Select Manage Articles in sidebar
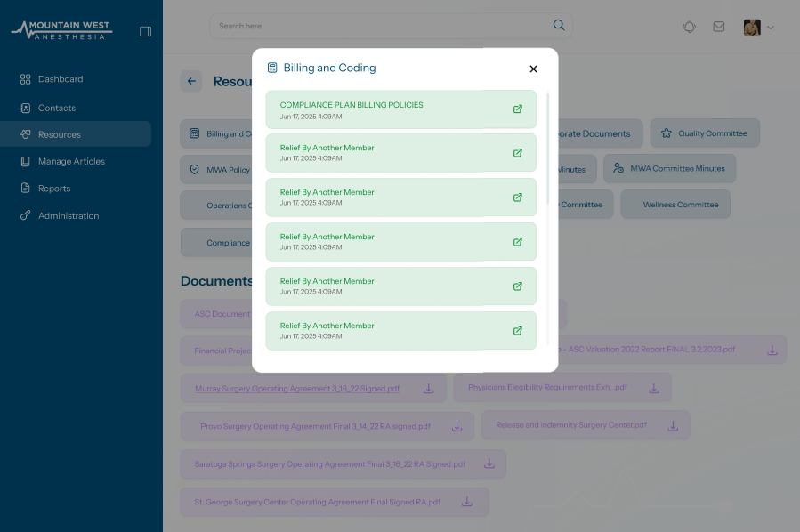This screenshot has height=532, width=800. (x=71, y=161)
